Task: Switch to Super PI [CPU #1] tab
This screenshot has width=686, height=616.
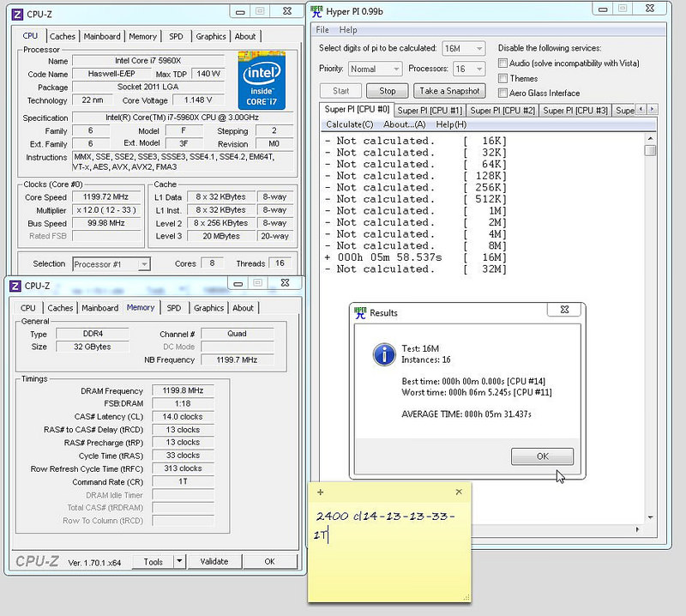Action: coord(430,111)
